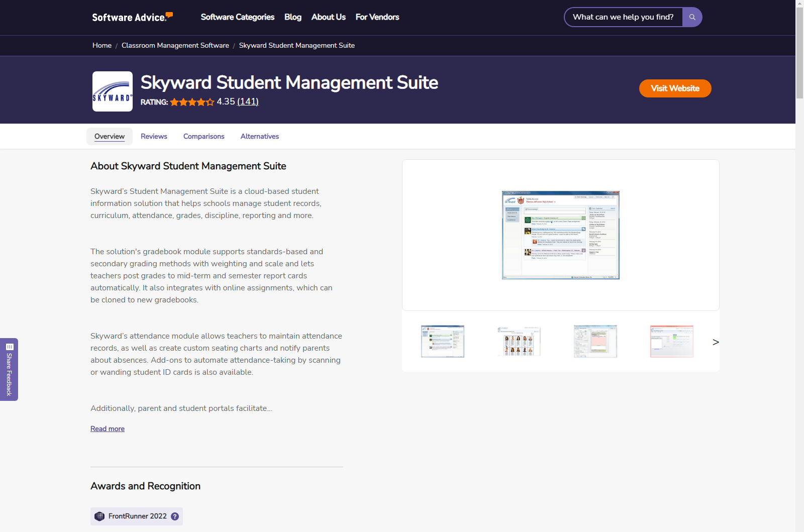The image size is (804, 532).
Task: Select the student photos screenshot thumbnail
Action: (519, 342)
